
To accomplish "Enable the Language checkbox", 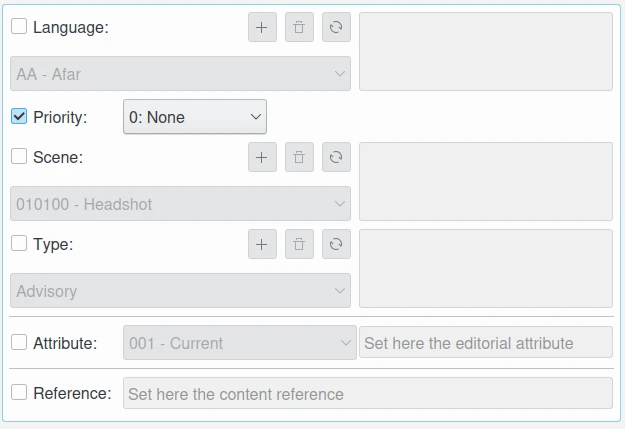I will point(19,27).
